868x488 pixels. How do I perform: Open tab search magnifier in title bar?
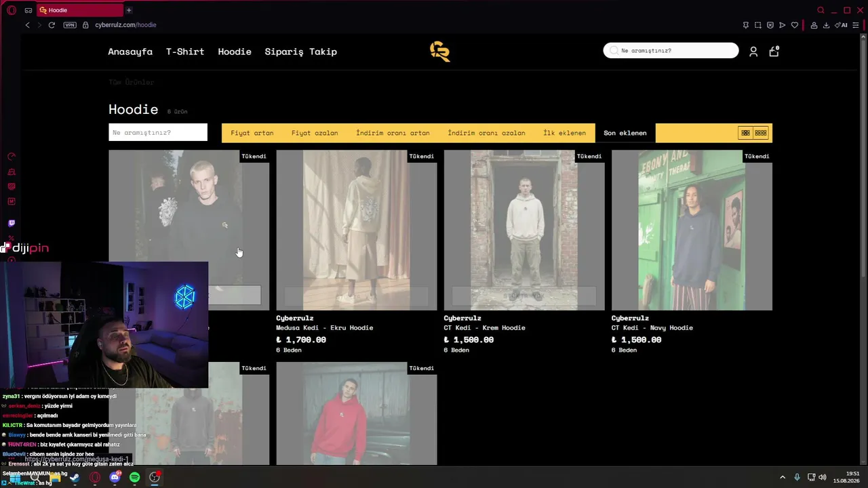821,10
